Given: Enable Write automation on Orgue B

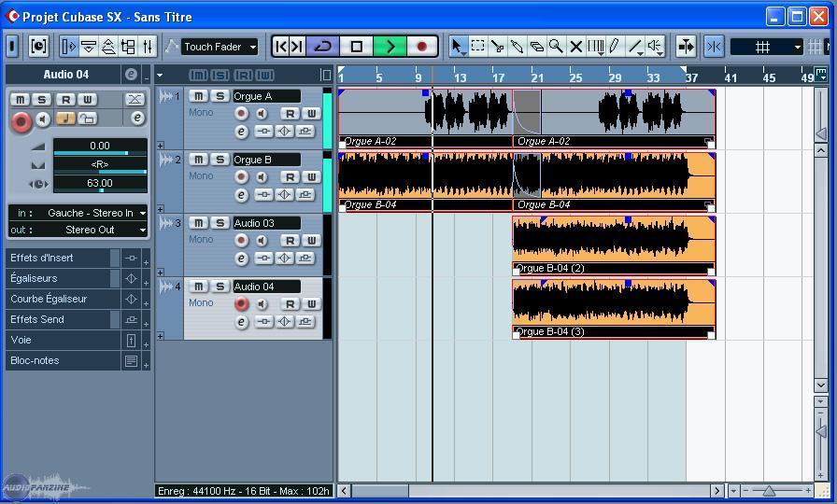Looking at the screenshot, I should pyautogui.click(x=311, y=176).
